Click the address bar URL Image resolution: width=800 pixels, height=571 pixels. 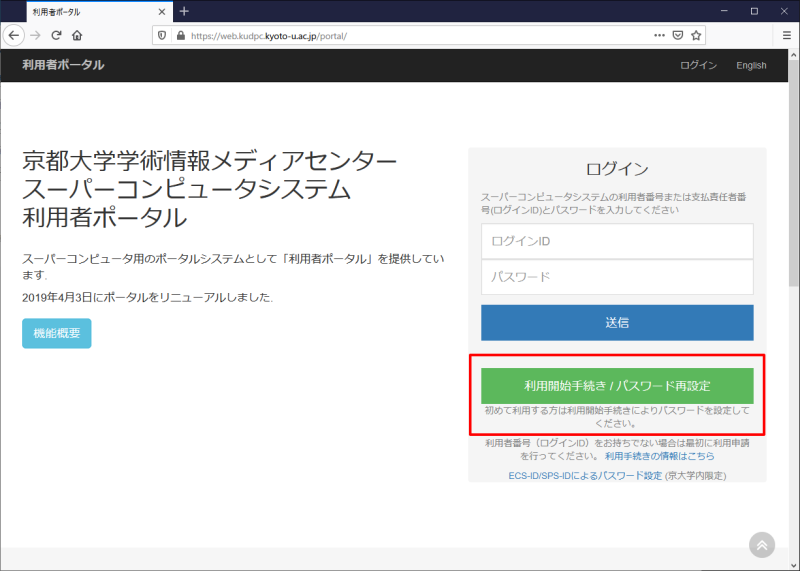(269, 36)
